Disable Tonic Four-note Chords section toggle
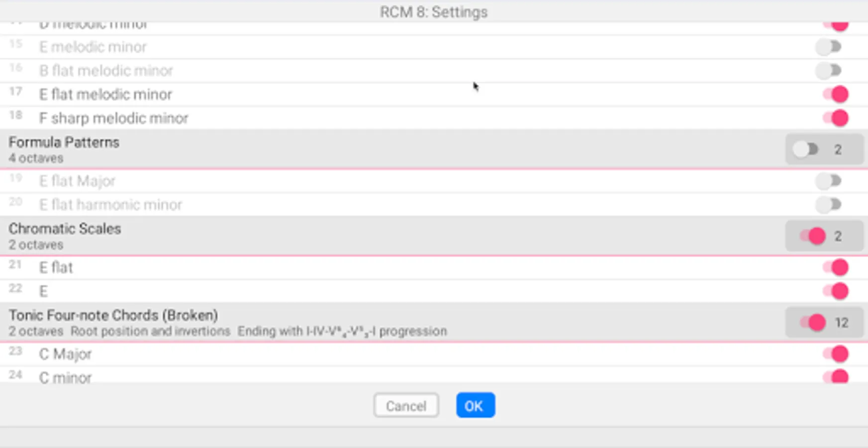 (813, 323)
